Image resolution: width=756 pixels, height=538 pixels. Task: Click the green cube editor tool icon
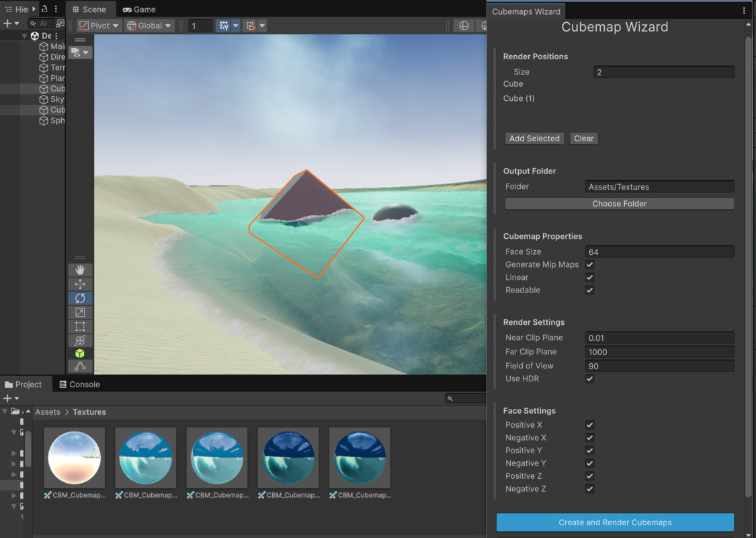point(80,354)
